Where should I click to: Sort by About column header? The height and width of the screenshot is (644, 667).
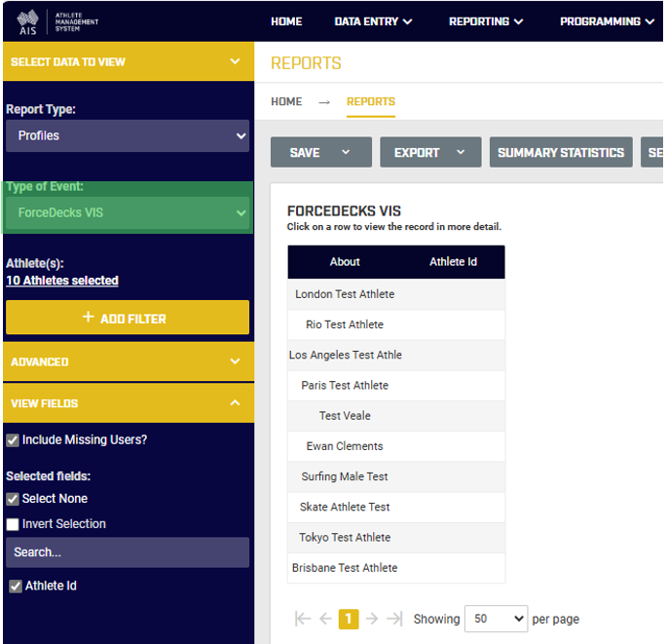(345, 262)
